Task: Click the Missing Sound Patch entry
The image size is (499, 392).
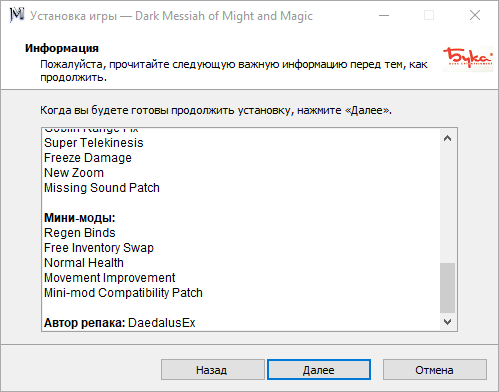Action: (x=102, y=188)
